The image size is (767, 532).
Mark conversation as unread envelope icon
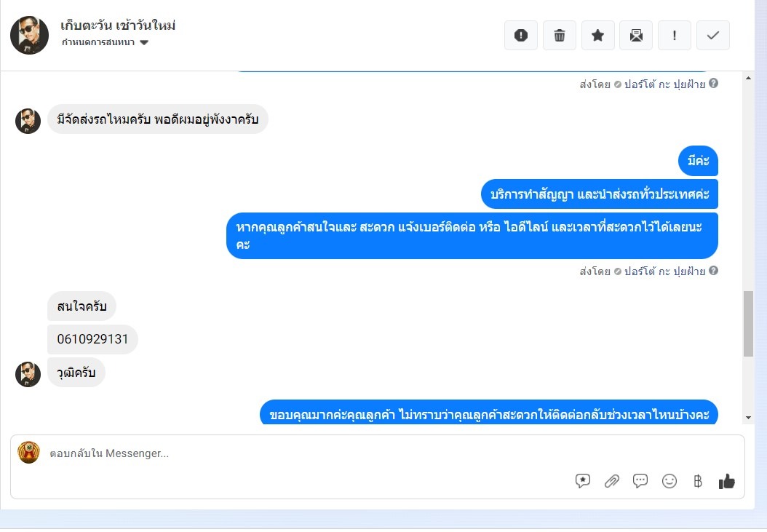636,35
